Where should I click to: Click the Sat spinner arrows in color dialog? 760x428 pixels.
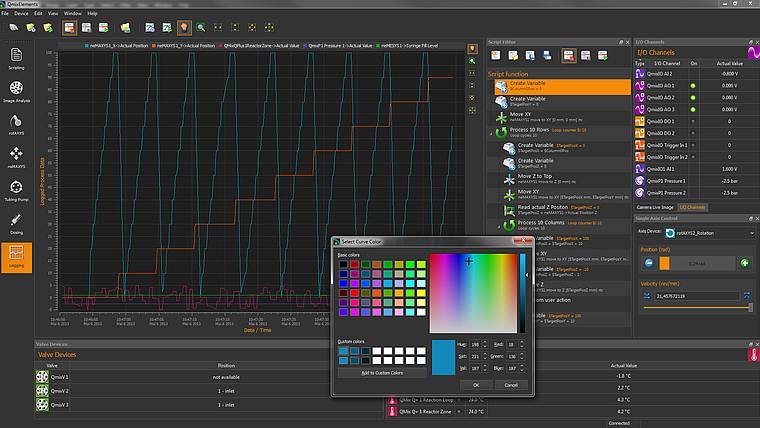(x=484, y=356)
